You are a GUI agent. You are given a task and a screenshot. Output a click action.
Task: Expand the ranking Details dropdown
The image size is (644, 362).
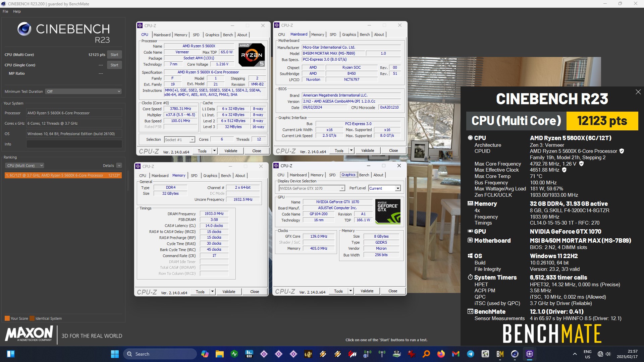pos(119,166)
